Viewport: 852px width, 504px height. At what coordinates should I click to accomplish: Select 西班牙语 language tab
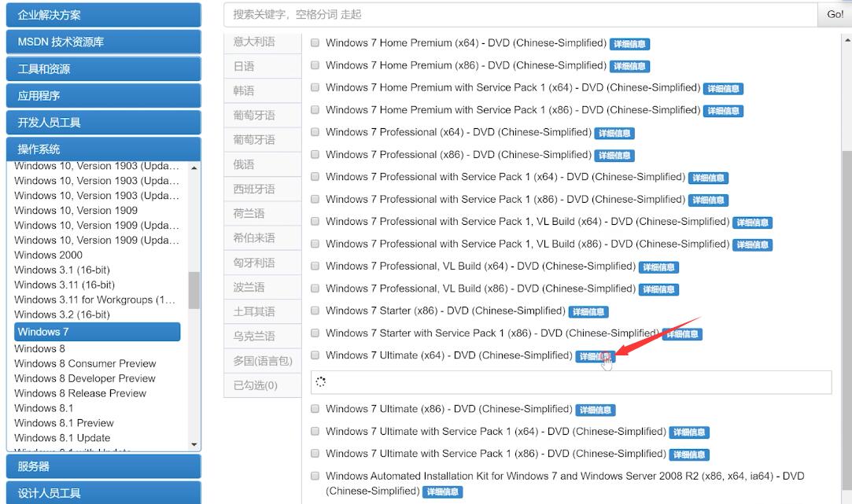[263, 189]
